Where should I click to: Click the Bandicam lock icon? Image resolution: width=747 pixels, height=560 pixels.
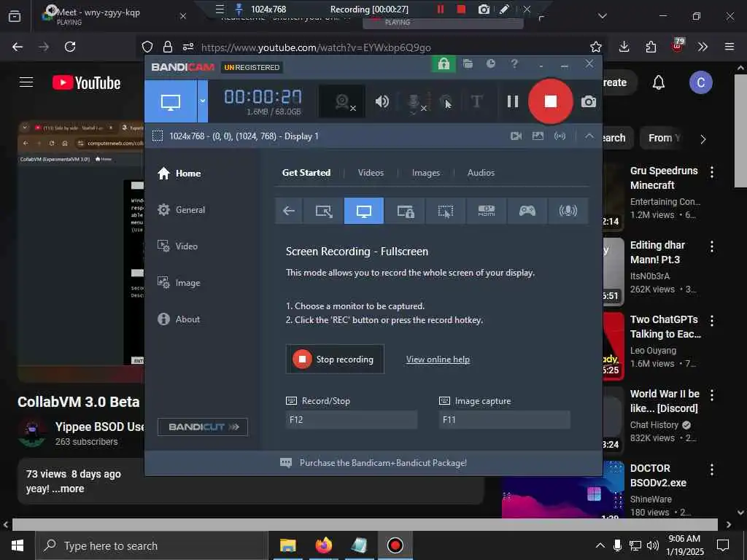[444, 64]
